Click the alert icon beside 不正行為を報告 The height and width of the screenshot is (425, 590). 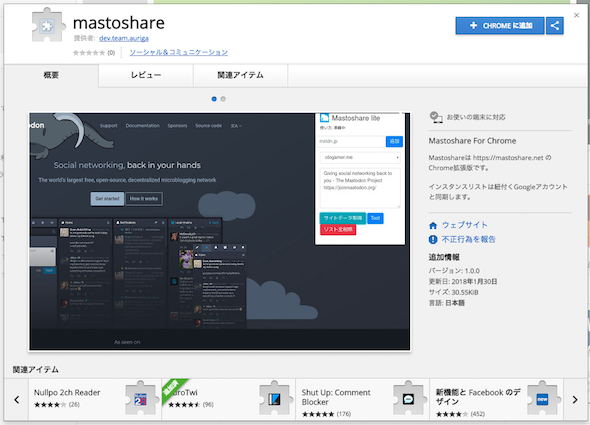(433, 239)
